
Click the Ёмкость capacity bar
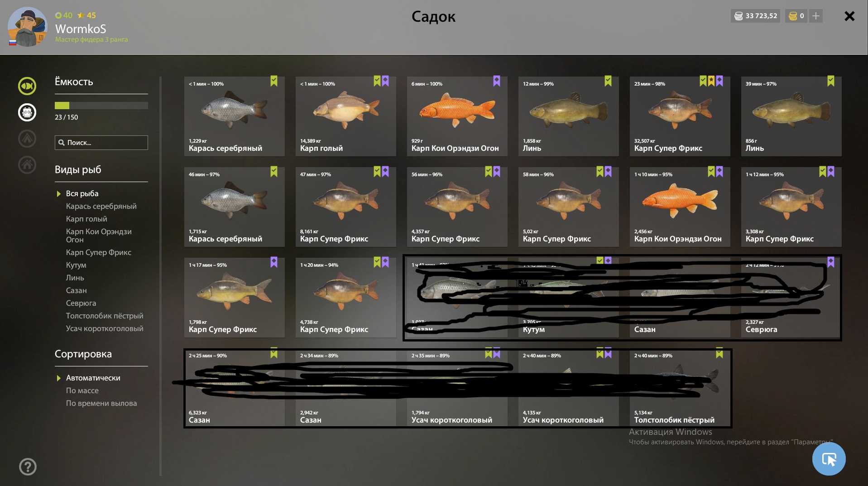[x=101, y=106]
